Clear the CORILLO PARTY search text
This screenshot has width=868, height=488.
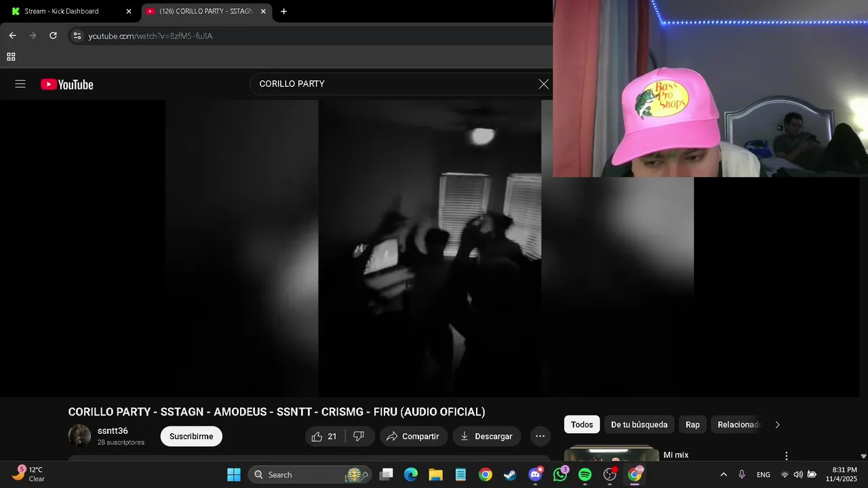[544, 84]
